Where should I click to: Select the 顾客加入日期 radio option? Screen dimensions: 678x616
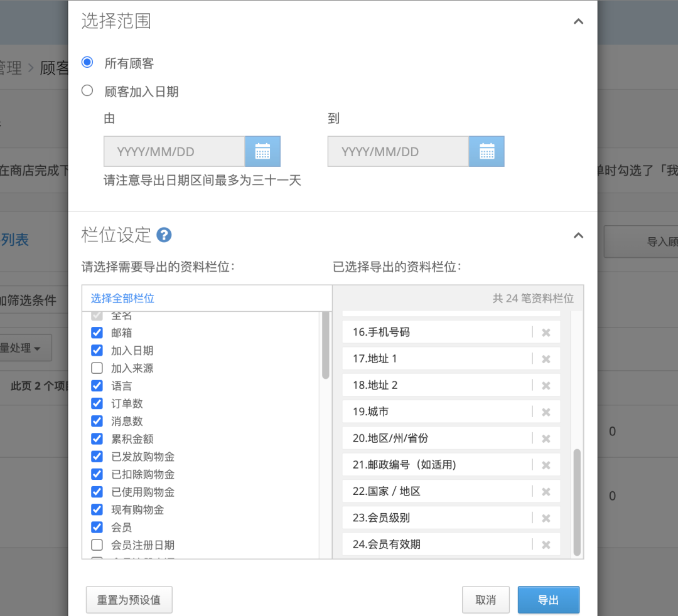pos(87,90)
